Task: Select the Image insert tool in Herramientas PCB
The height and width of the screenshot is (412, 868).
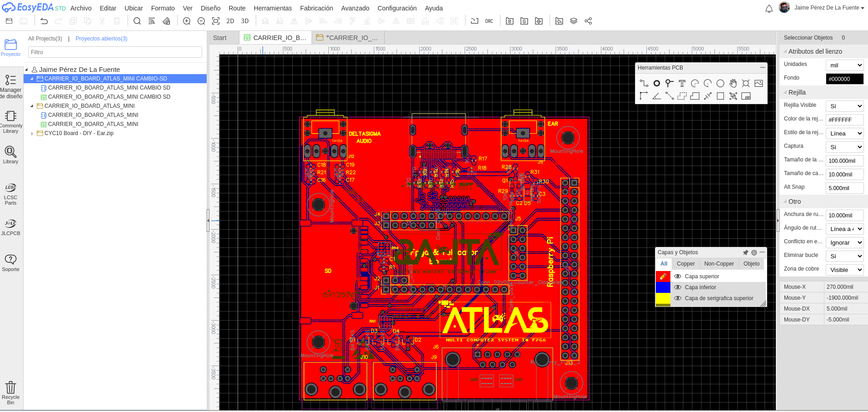Action: tap(759, 83)
